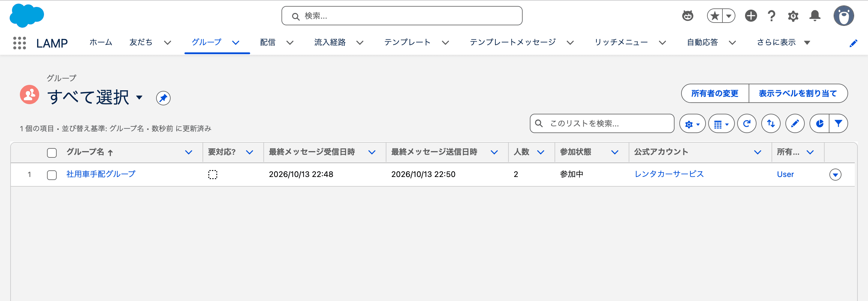The height and width of the screenshot is (301, 868).
Task: Click the favorites star icon
Action: [x=714, y=15]
